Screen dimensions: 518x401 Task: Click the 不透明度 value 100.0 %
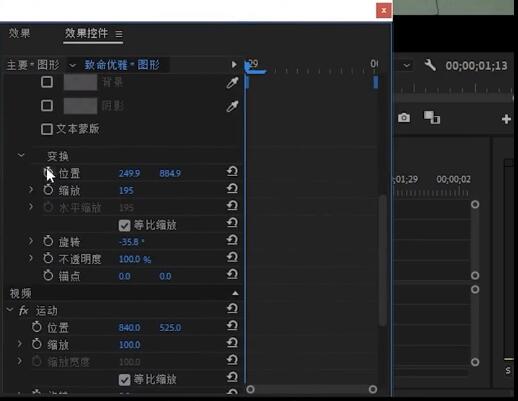135,259
